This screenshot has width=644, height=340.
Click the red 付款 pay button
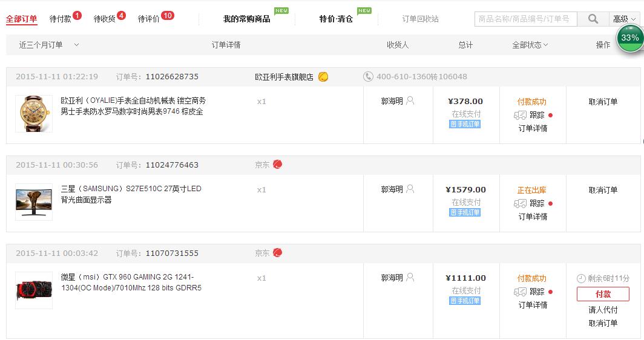[x=603, y=294]
